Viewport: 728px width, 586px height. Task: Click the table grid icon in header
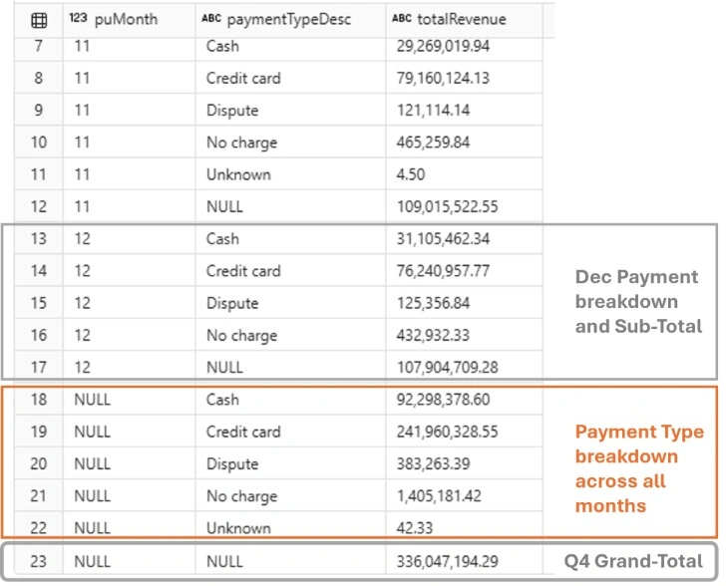pos(39,20)
